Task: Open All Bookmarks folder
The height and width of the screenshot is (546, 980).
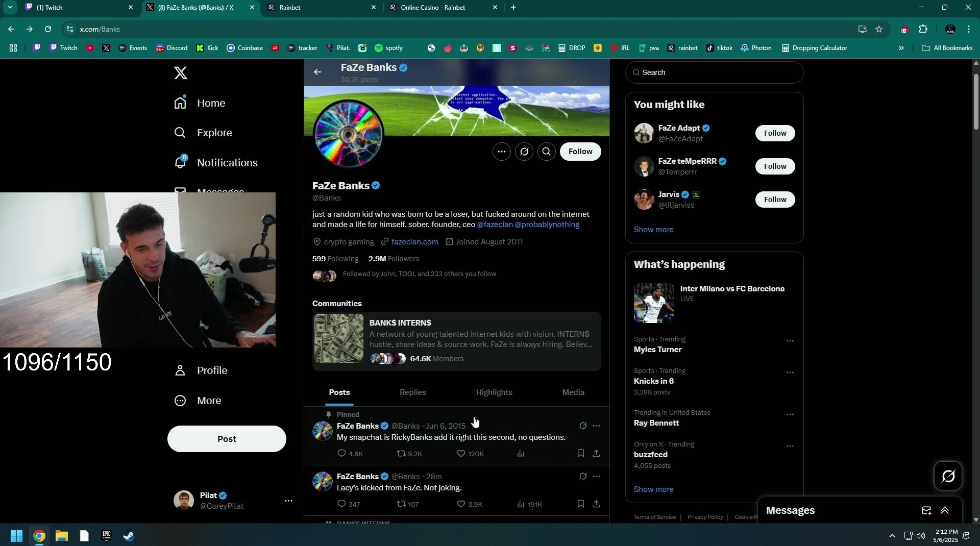Action: [x=947, y=48]
